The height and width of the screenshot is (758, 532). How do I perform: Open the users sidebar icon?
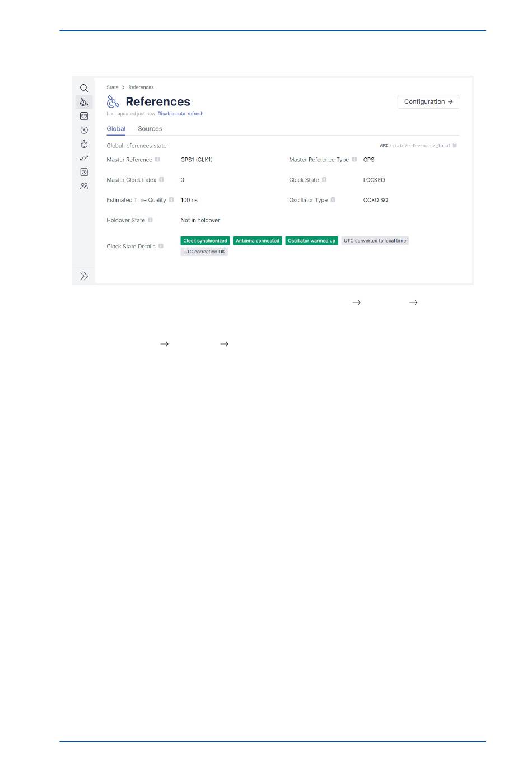pyautogui.click(x=84, y=185)
